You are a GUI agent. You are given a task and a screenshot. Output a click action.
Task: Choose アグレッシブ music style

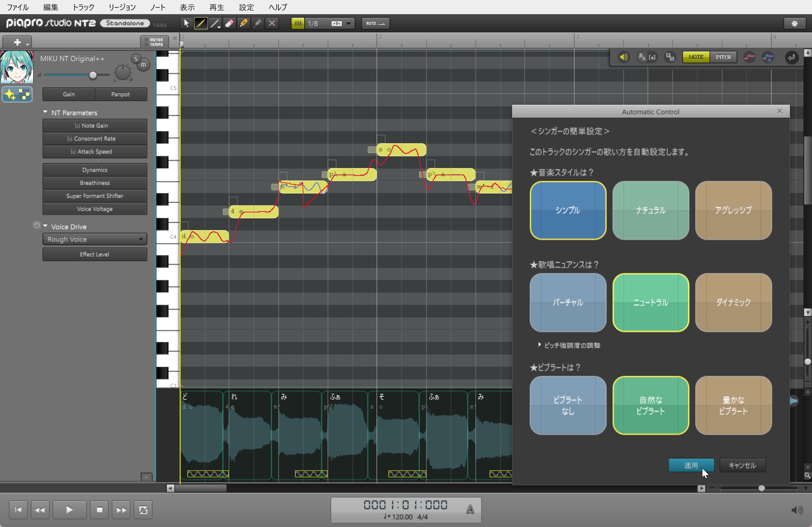(x=734, y=210)
